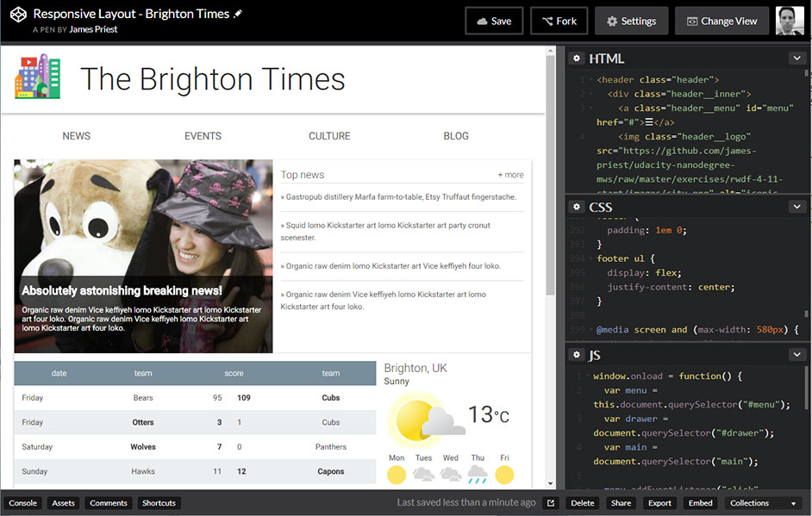Collapse the HTML editor panel chevron
The image size is (812, 516).
[x=797, y=58]
